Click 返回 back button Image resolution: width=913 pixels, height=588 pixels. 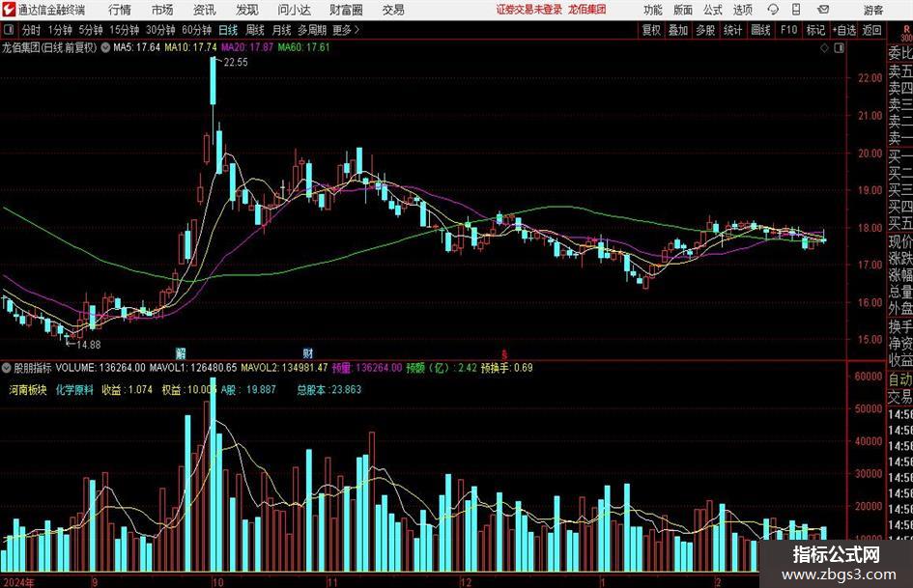[871, 30]
